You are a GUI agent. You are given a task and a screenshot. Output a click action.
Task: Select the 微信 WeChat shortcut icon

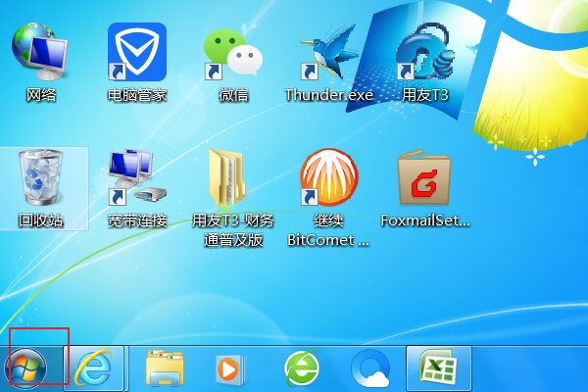pos(233,53)
